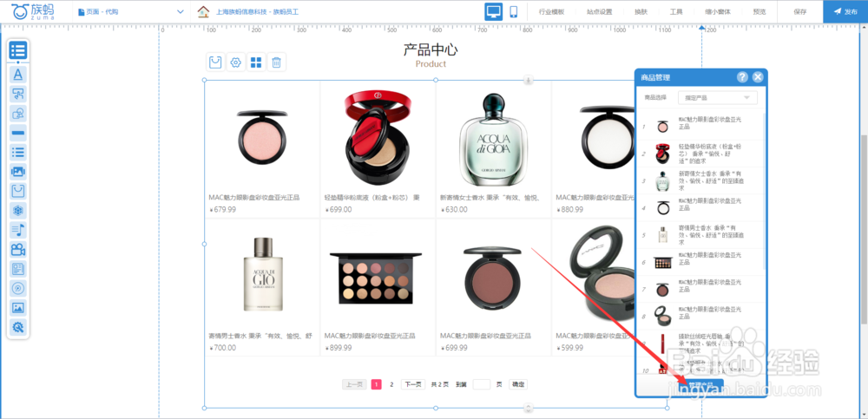Screen dimensions: 868x419
Task: Click the 确定 button beside page input
Action: coord(518,384)
